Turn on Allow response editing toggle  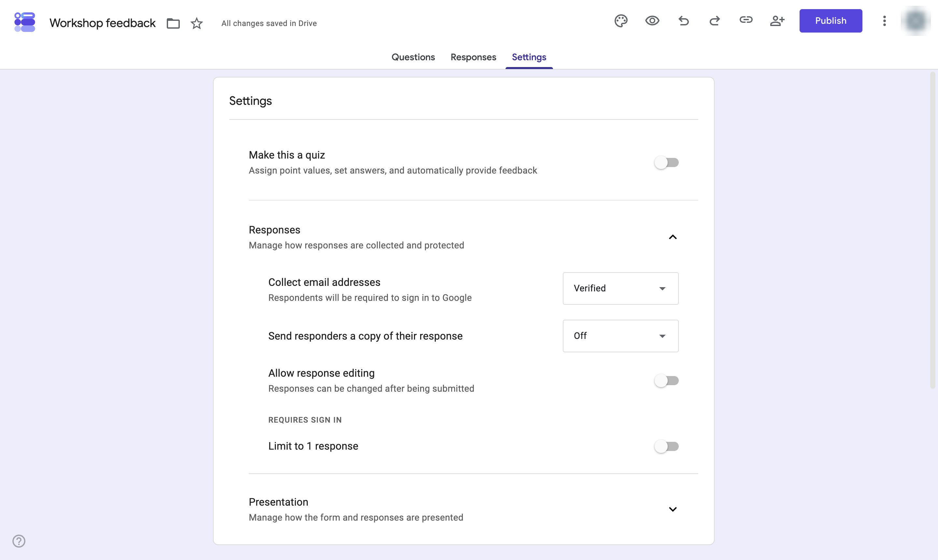click(667, 381)
